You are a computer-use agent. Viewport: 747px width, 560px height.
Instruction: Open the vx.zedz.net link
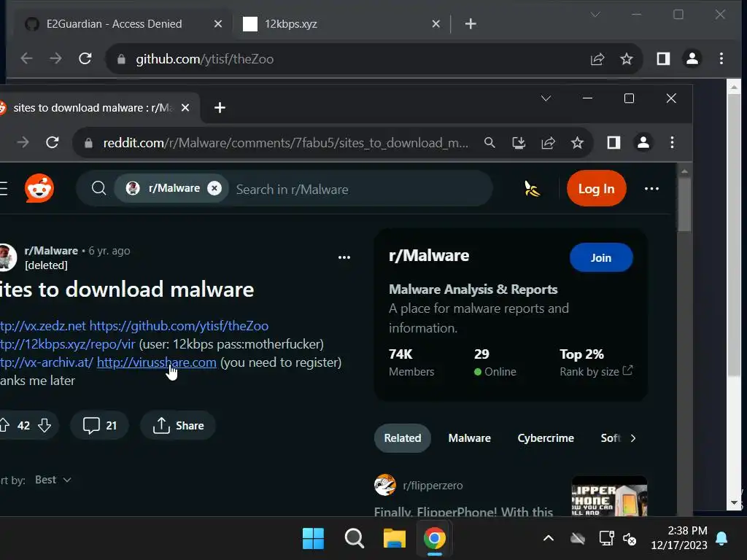(x=43, y=326)
